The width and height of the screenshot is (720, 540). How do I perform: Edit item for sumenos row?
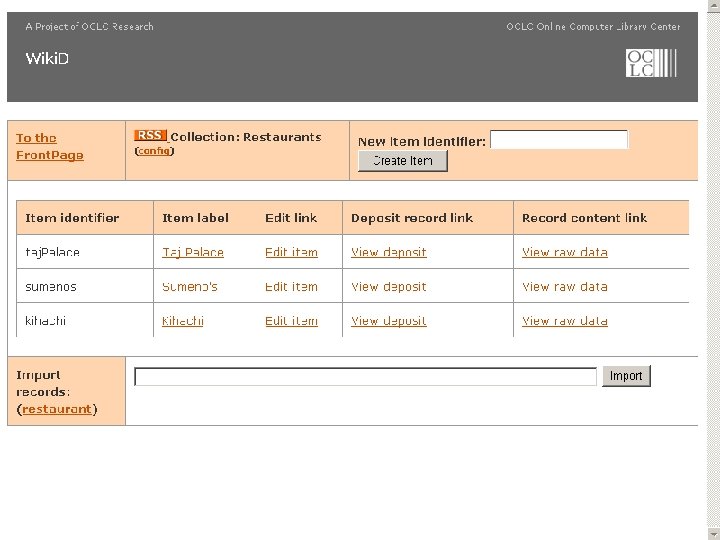[291, 287]
